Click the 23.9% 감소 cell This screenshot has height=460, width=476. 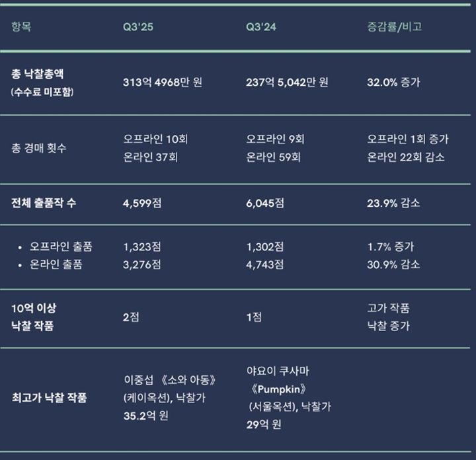click(x=393, y=203)
